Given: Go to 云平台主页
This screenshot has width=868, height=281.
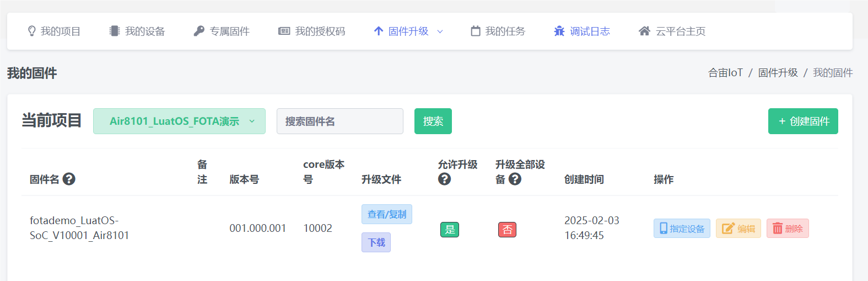Looking at the screenshot, I should tap(672, 31).
